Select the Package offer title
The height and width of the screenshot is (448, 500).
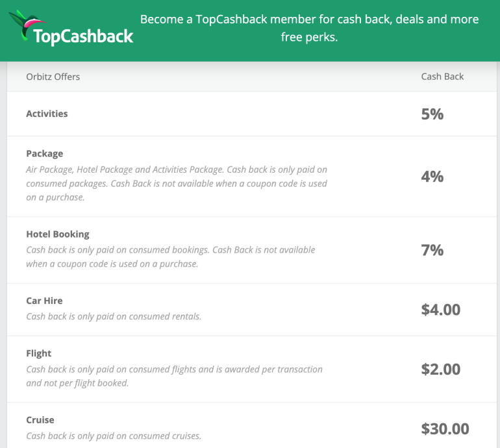click(x=45, y=154)
